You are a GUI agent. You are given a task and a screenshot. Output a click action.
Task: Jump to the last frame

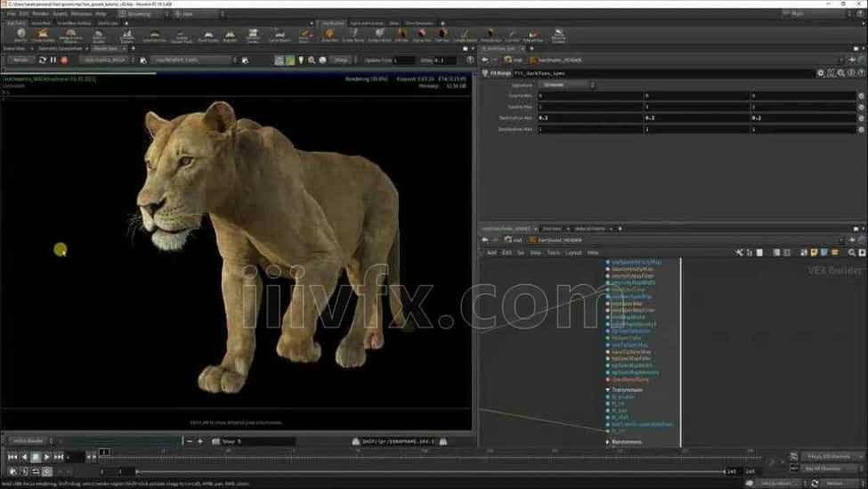click(58, 457)
